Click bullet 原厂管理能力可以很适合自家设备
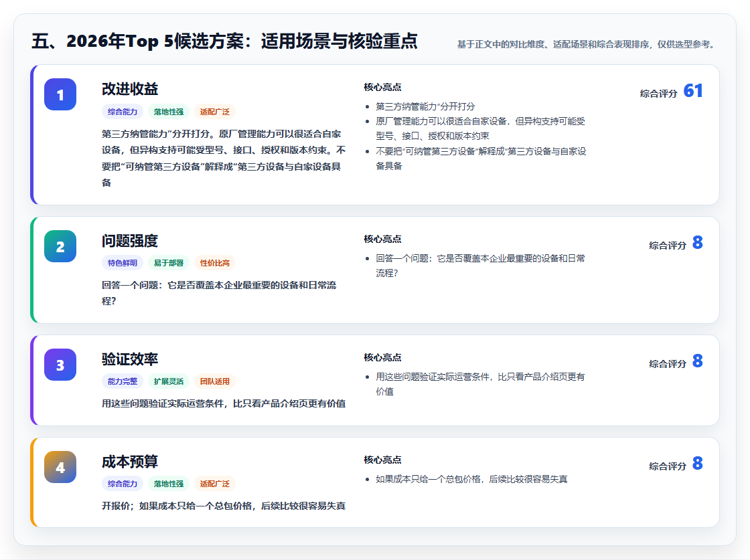Screen dimensions: 750x560 point(481,128)
